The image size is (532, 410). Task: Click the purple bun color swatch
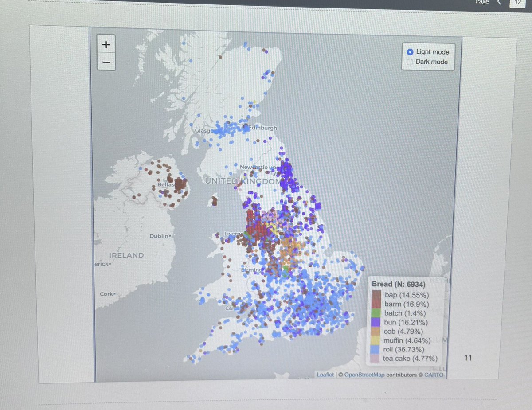(376, 322)
